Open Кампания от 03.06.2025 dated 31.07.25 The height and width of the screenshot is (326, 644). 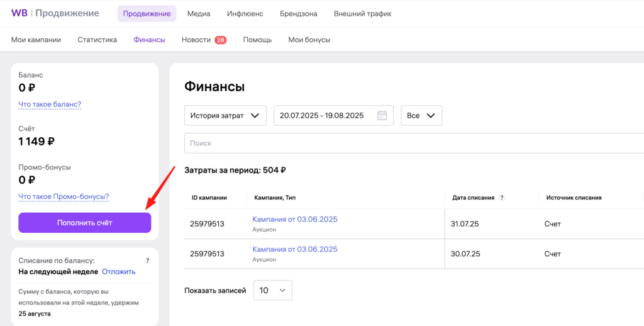click(x=295, y=219)
